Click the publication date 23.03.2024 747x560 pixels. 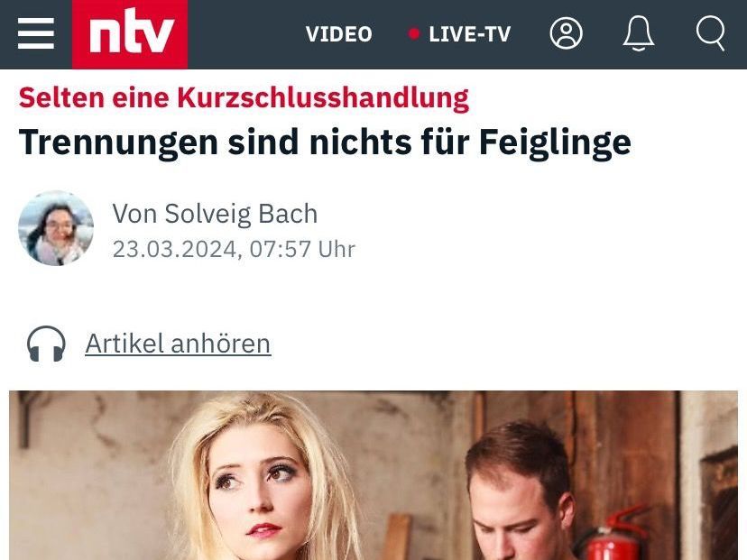tap(174, 249)
